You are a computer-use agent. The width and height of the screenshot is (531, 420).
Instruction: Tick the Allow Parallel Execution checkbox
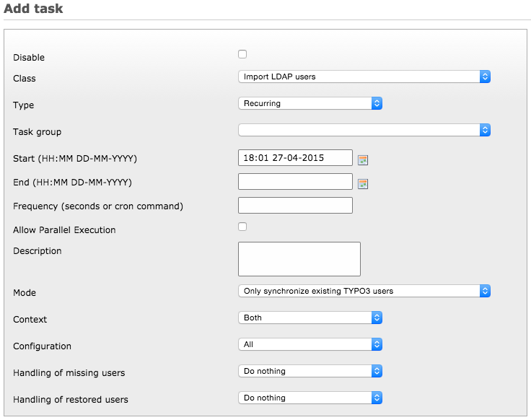click(x=242, y=227)
